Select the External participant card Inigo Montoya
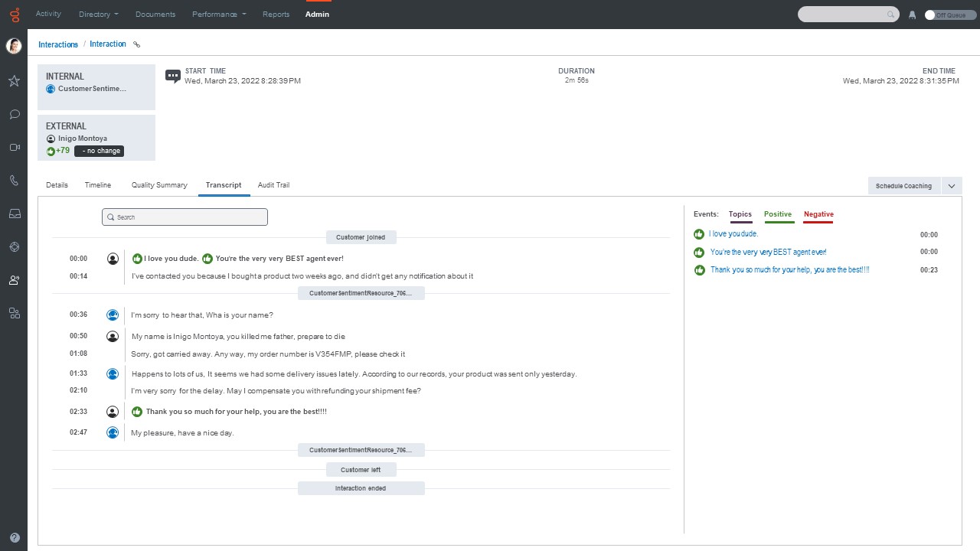The width and height of the screenshot is (980, 551). pyautogui.click(x=96, y=138)
